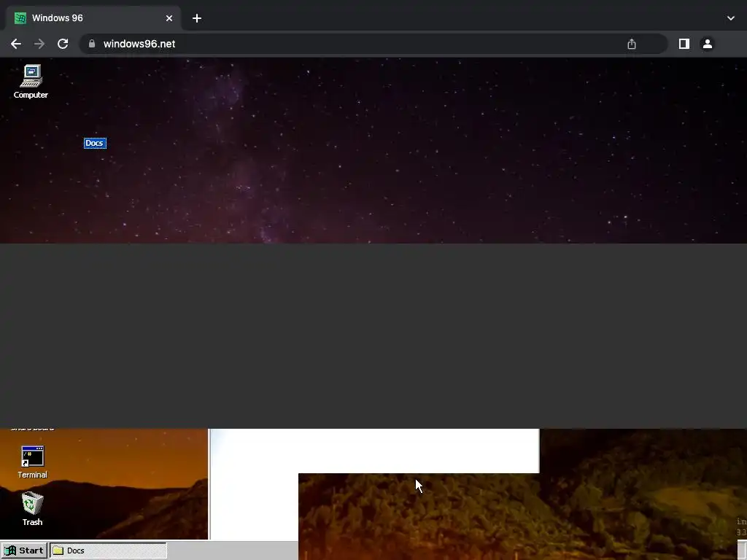
Task: Share this page via share icon
Action: [632, 44]
